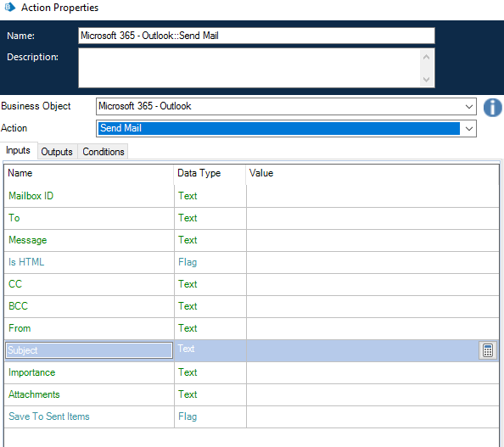Click the Value cell for To
504x447 pixels.
pos(372,218)
